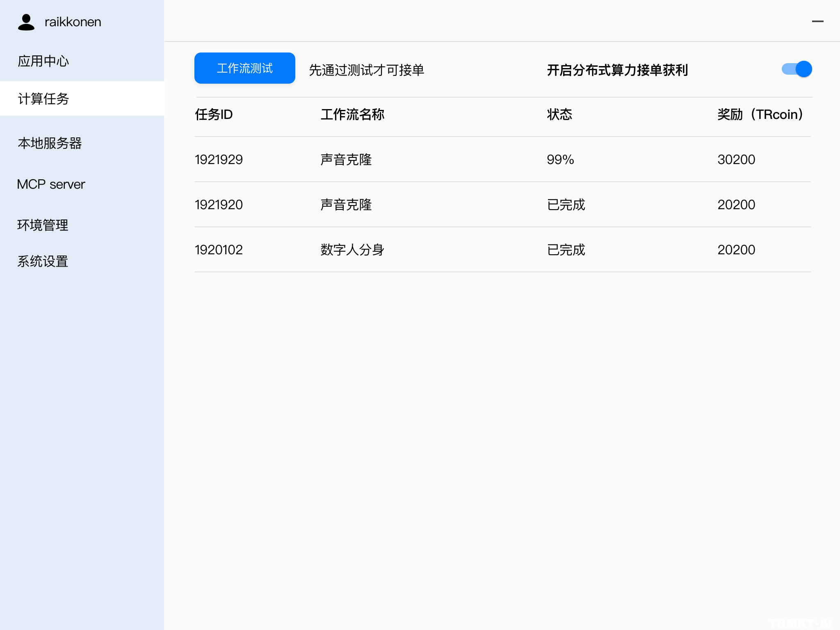Click the 工作流测试 button
This screenshot has width=840, height=630.
(244, 68)
